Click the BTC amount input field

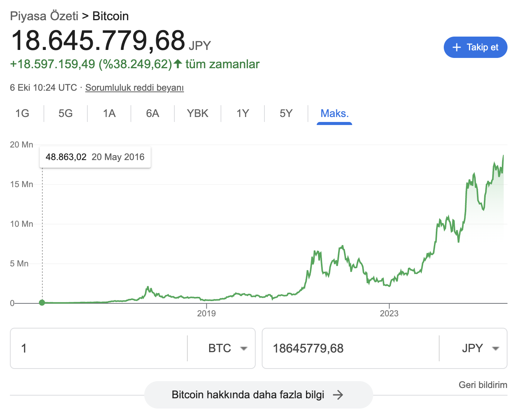pos(99,348)
